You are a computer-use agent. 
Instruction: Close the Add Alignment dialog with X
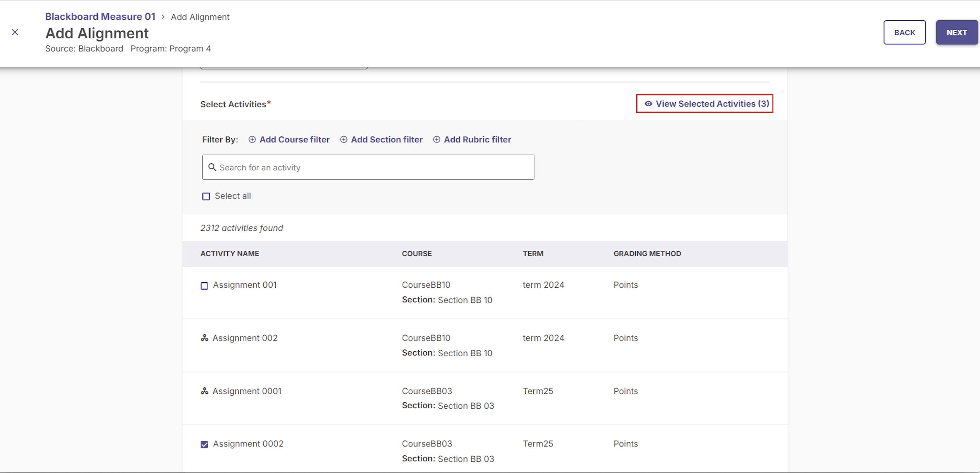click(x=15, y=32)
